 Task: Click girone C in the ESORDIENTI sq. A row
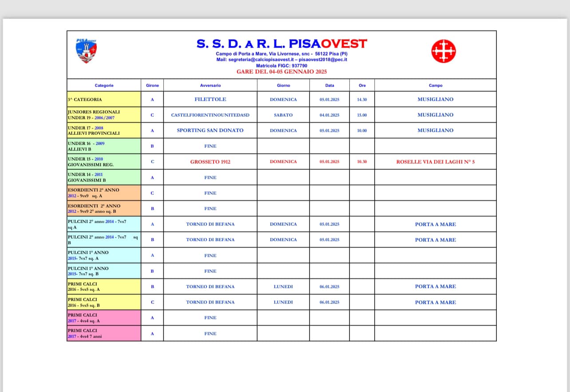pos(152,193)
